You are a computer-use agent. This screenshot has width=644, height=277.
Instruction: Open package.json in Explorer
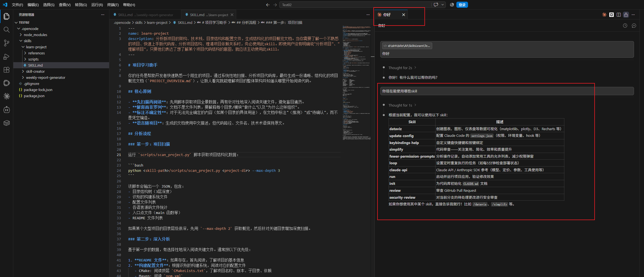[x=61, y=96]
